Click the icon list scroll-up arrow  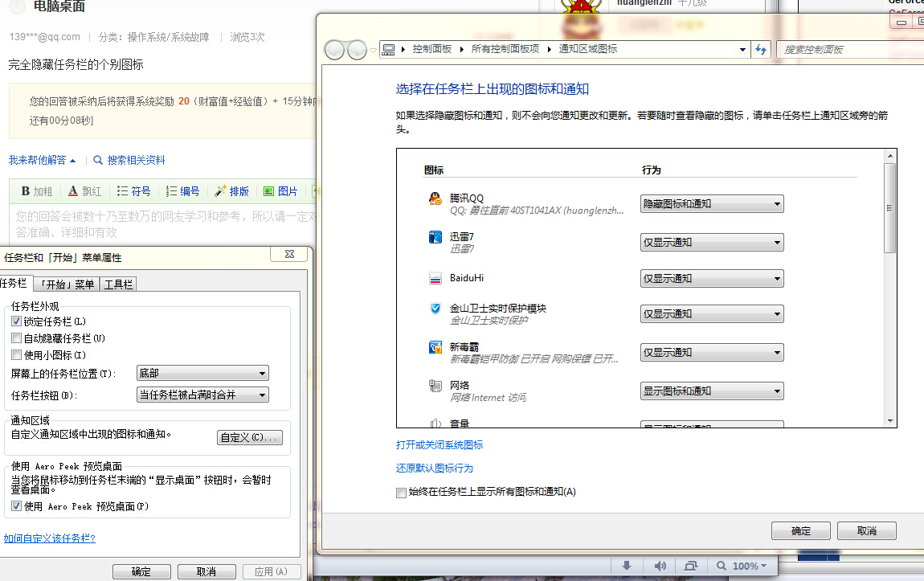pyautogui.click(x=889, y=156)
